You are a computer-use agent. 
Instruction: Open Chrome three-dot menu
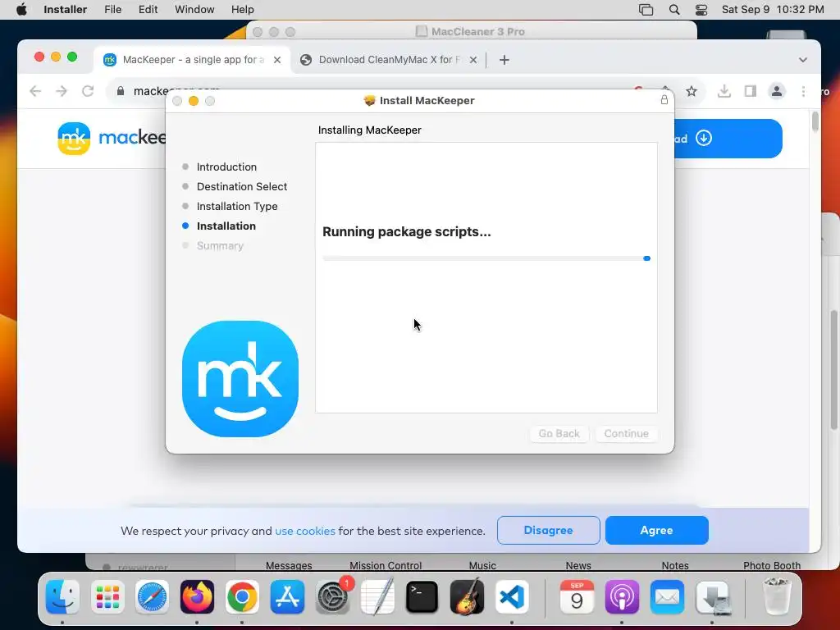803,91
